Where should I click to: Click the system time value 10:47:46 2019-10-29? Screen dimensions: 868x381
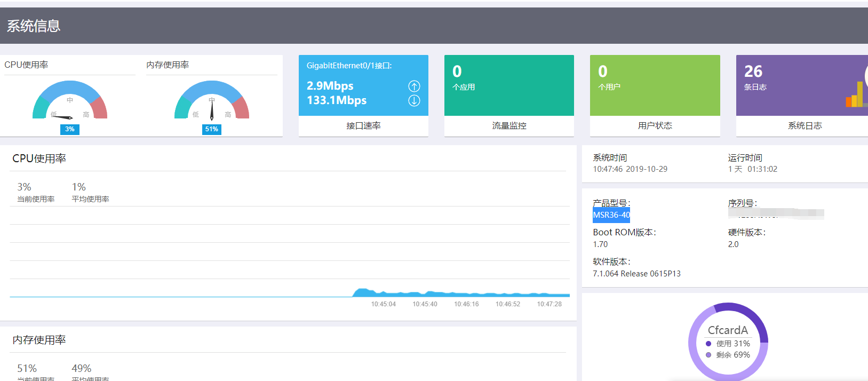pos(630,169)
